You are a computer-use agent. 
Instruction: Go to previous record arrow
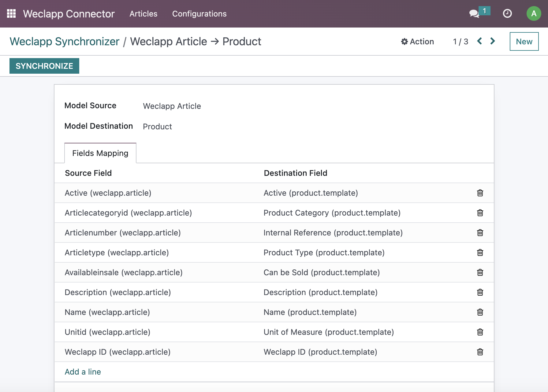click(479, 41)
